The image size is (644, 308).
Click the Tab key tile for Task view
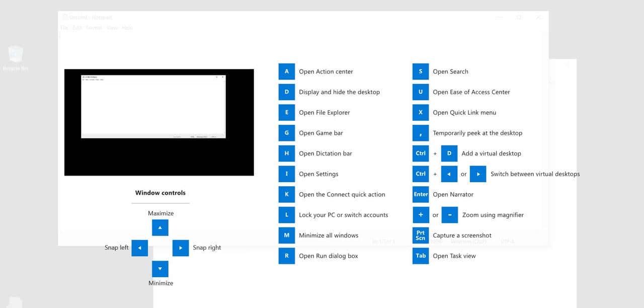[x=421, y=256]
